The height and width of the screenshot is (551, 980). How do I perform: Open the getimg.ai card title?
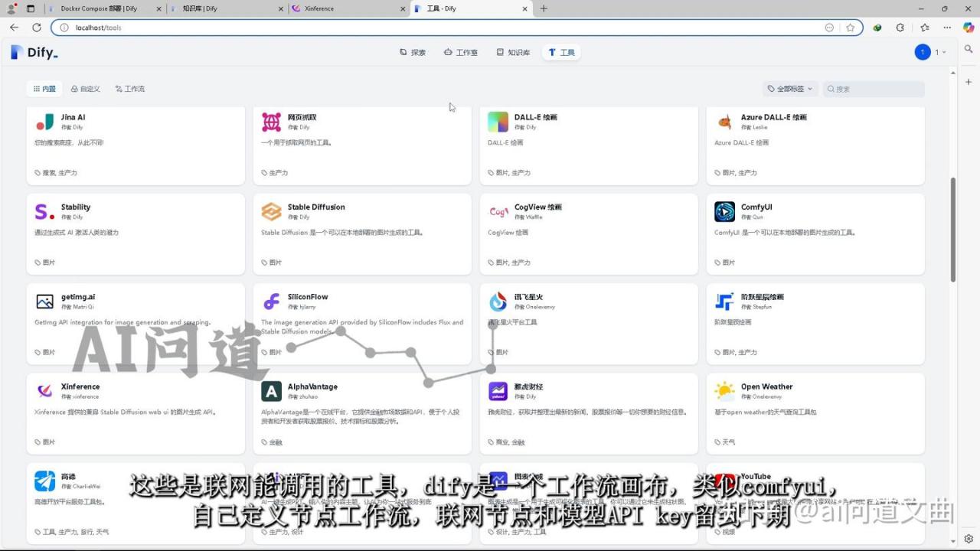[78, 297]
